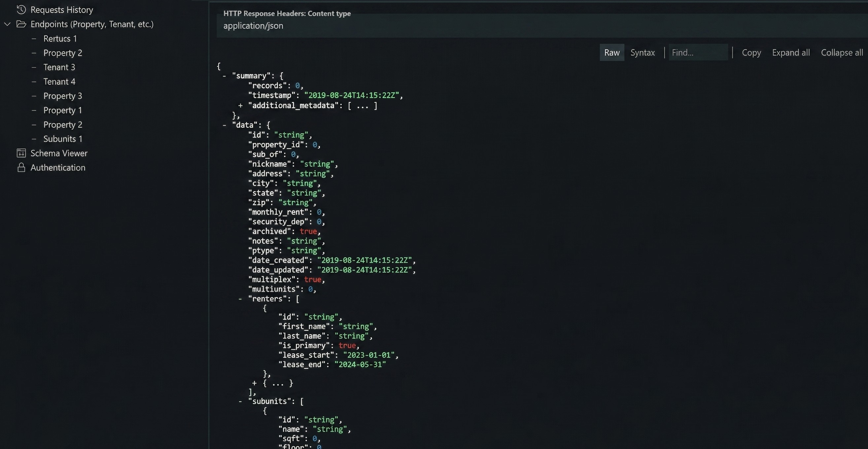The image size is (868, 449).
Task: Click the folder icon next to Endpoints
Action: tap(21, 24)
